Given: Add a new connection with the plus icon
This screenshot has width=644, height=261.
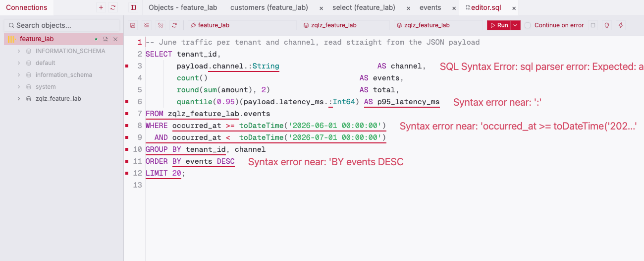Looking at the screenshot, I should (101, 7).
